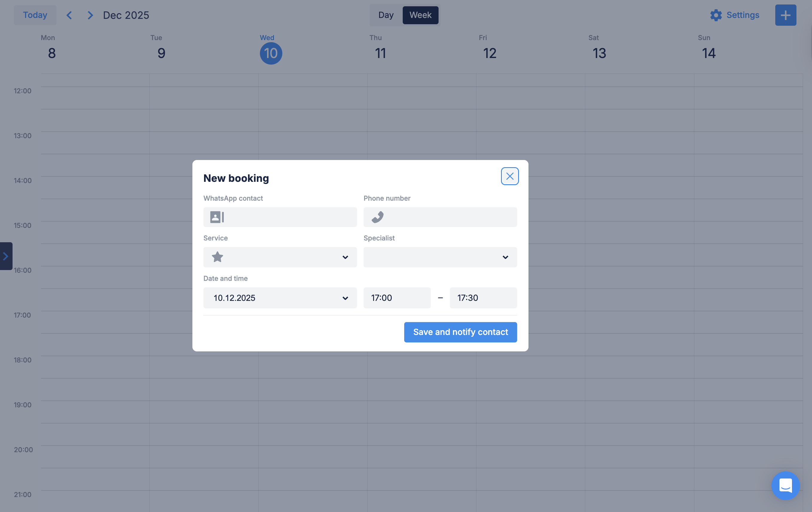Expand the left sidebar panel handle
Image resolution: width=812 pixels, height=512 pixels.
point(6,256)
